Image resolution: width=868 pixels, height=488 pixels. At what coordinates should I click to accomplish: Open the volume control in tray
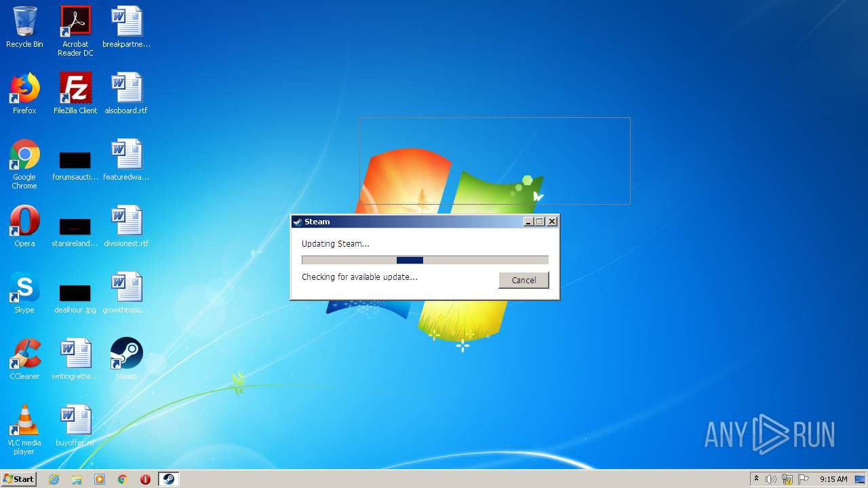coord(770,479)
